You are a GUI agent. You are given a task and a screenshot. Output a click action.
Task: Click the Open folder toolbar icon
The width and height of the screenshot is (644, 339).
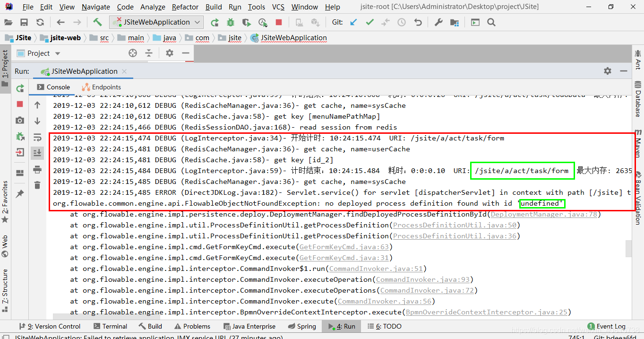(x=9, y=22)
